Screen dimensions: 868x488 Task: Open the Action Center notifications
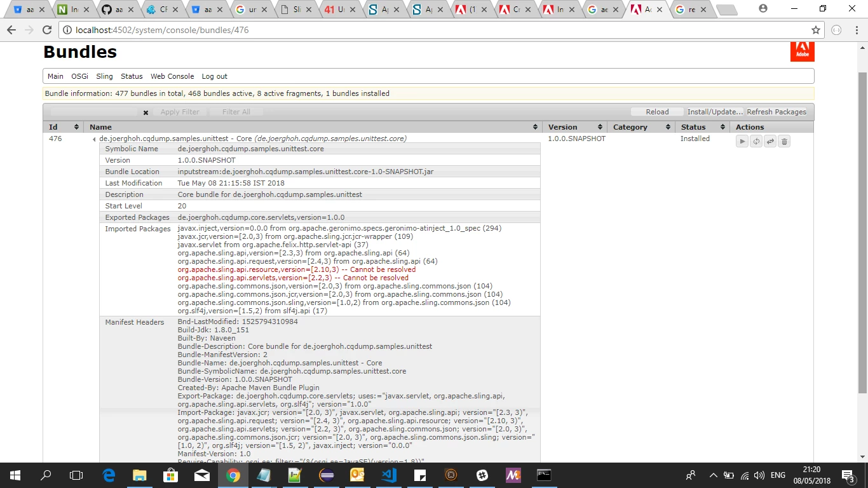[848, 475]
